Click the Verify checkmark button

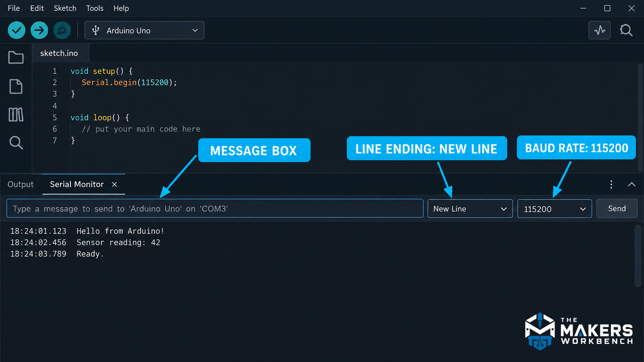pyautogui.click(x=16, y=30)
